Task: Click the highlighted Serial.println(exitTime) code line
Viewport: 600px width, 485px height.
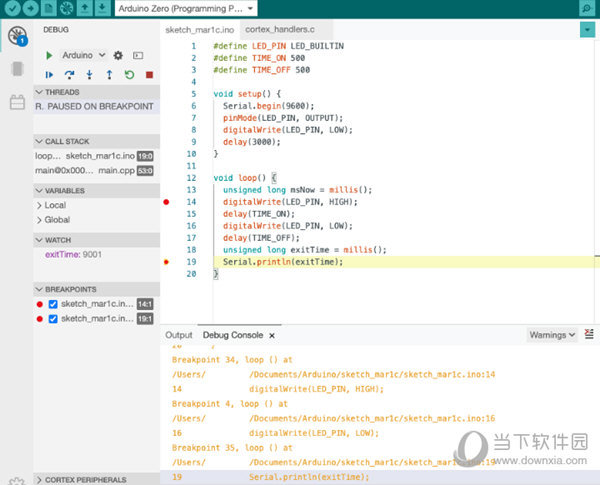Action: [x=404, y=262]
